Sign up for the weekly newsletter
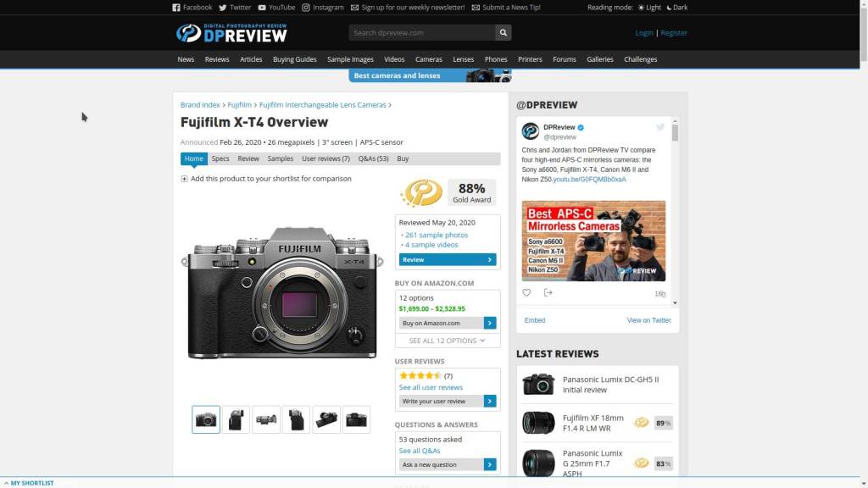The image size is (868, 488). pos(408,7)
